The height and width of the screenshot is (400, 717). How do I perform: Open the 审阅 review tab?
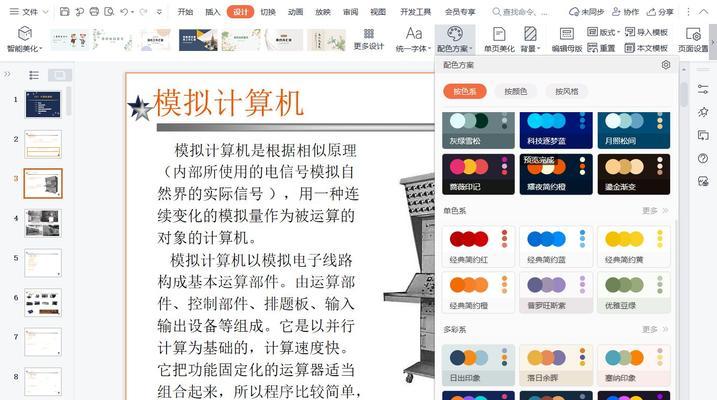(x=350, y=12)
